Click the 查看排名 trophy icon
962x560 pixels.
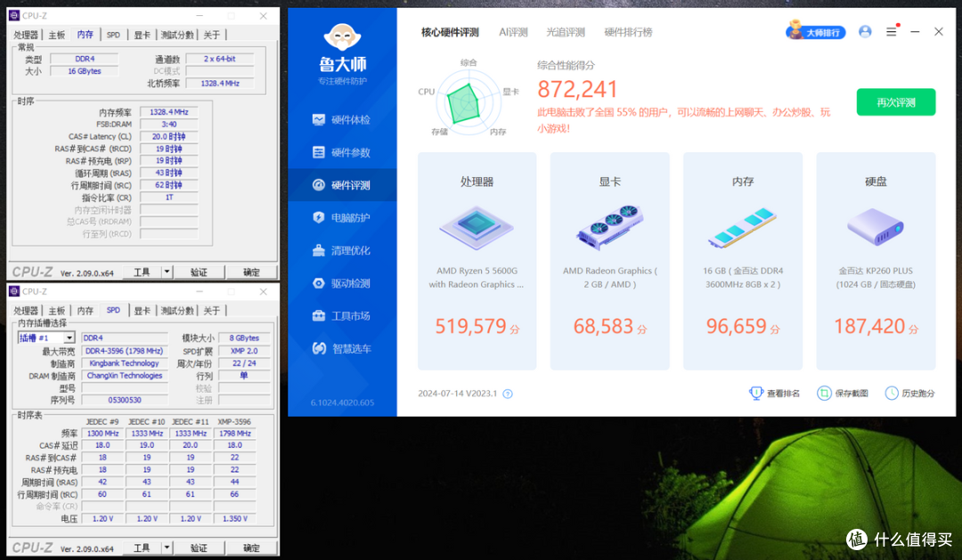point(756,393)
